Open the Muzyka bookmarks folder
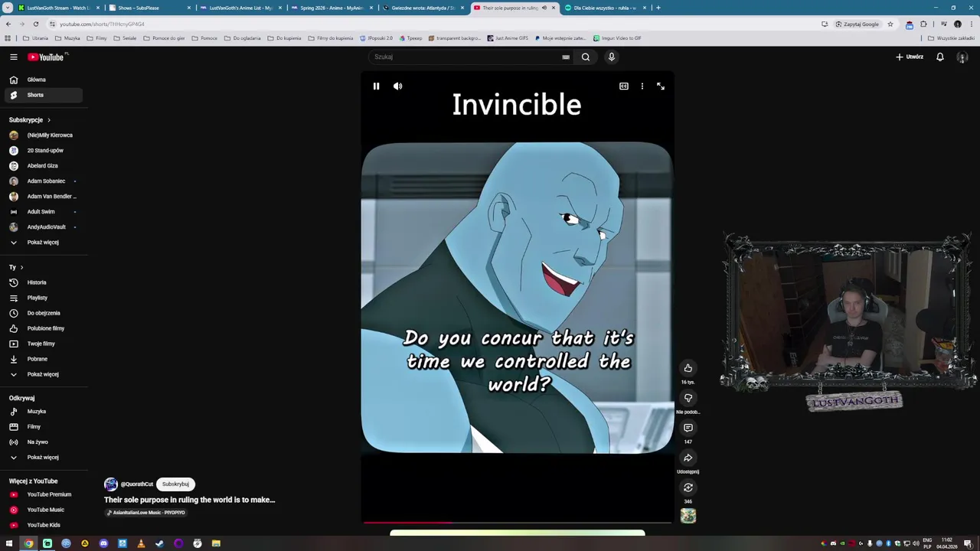This screenshot has width=980, height=551. (67, 38)
